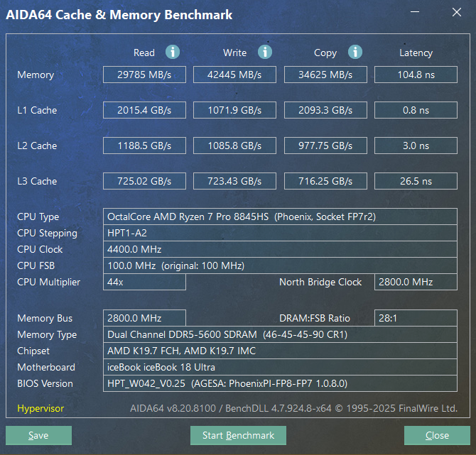Select L3 Cache write 723.43 GB/s
The width and height of the screenshot is (476, 455).
(234, 181)
